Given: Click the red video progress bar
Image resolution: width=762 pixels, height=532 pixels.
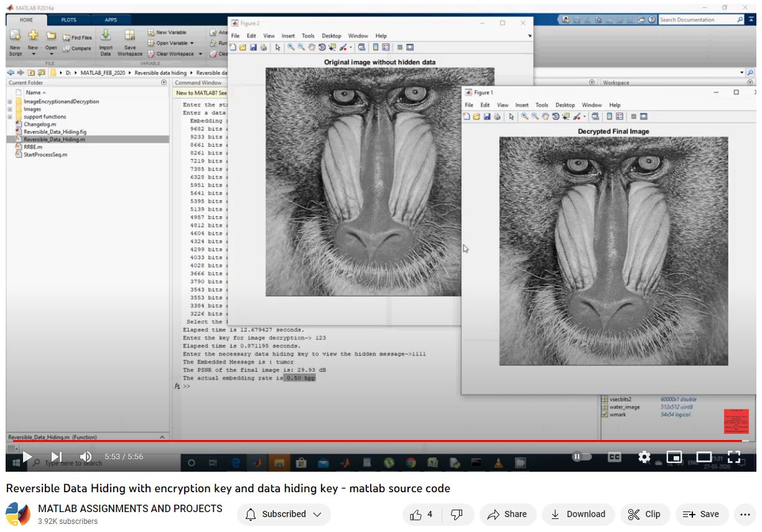Looking at the screenshot, I should 373,441.
